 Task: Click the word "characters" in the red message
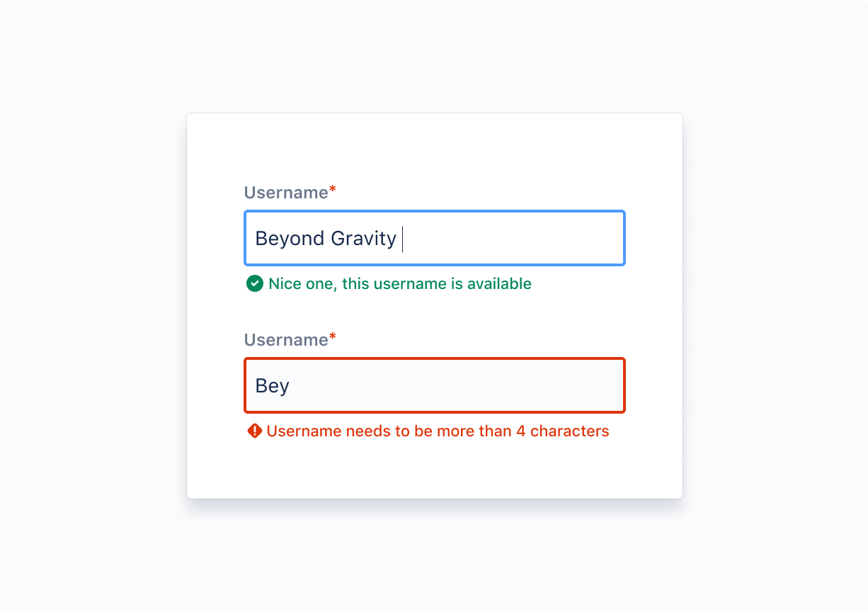click(x=570, y=431)
